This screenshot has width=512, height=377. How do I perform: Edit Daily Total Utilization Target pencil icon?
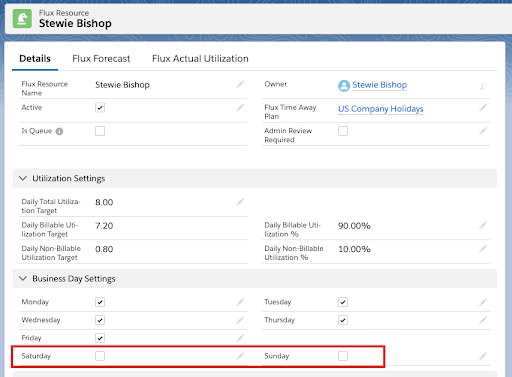coord(240,202)
